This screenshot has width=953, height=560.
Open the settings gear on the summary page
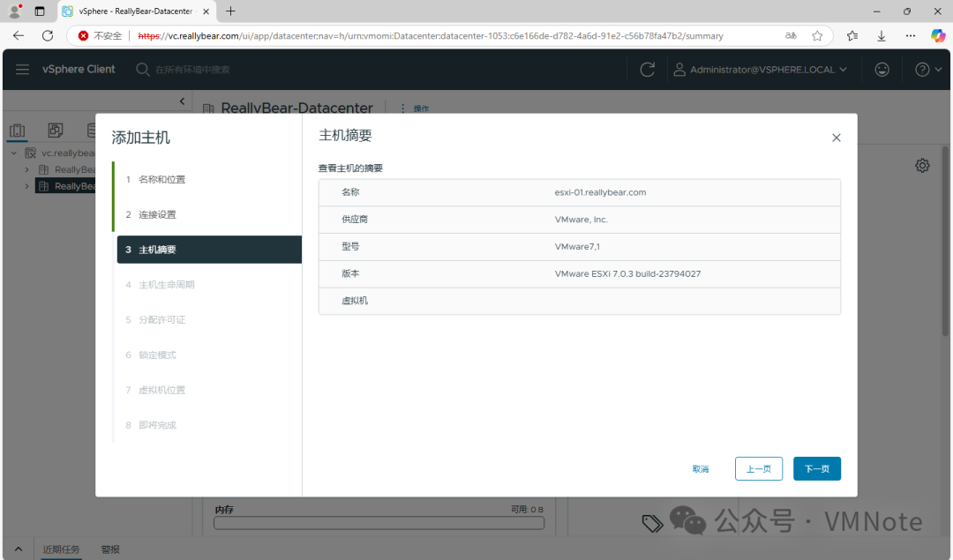922,165
